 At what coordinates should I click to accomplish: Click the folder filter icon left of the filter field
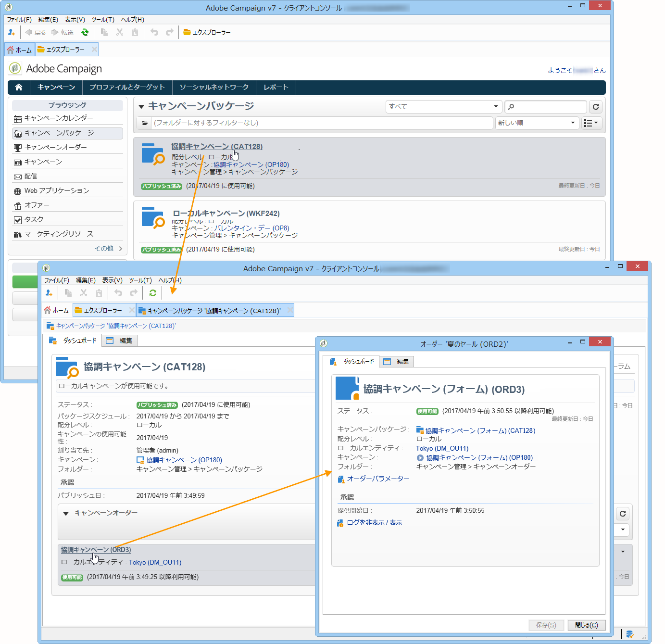click(x=145, y=123)
